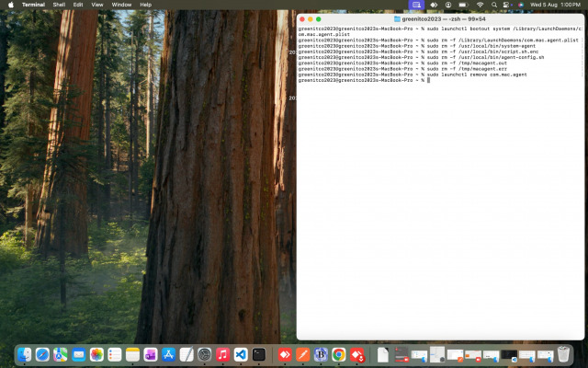The image size is (588, 368).
Task: Open System Settings in the Dock
Action: click(x=204, y=354)
